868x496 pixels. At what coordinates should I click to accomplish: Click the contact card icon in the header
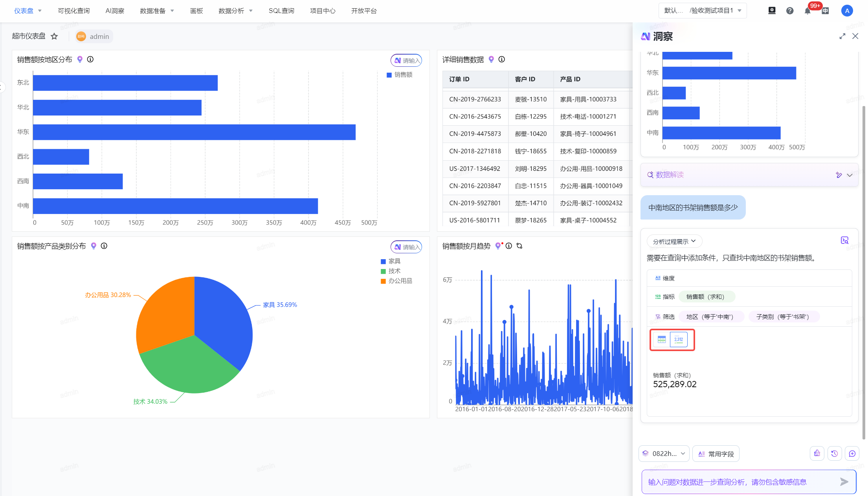772,11
